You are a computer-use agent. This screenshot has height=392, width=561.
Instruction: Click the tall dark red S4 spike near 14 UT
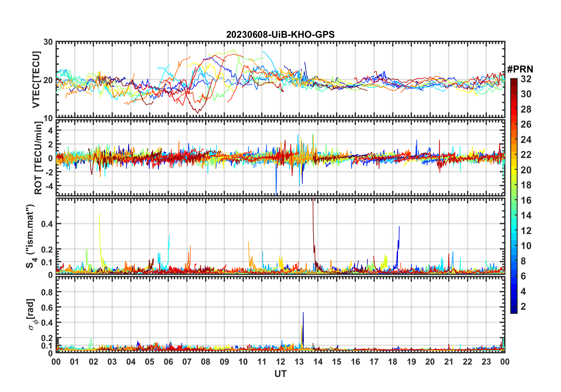click(313, 224)
